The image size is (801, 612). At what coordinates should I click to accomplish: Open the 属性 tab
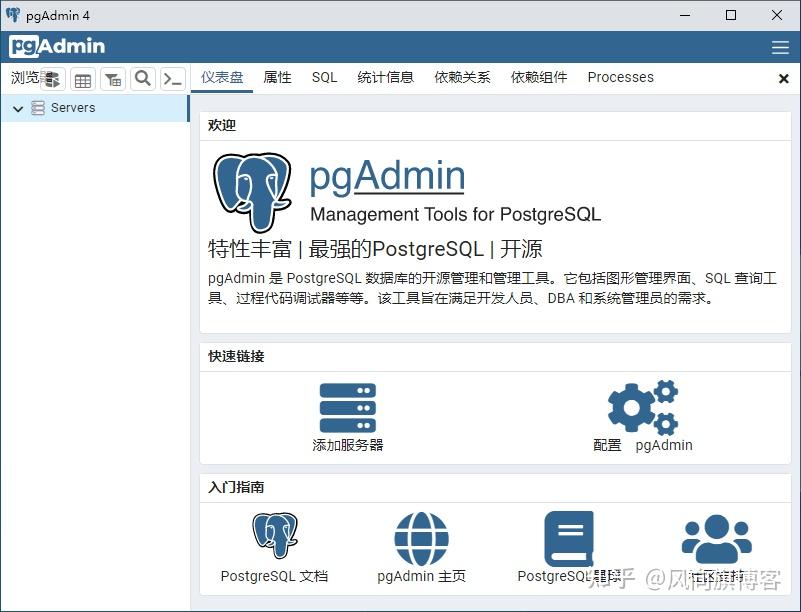(x=277, y=77)
